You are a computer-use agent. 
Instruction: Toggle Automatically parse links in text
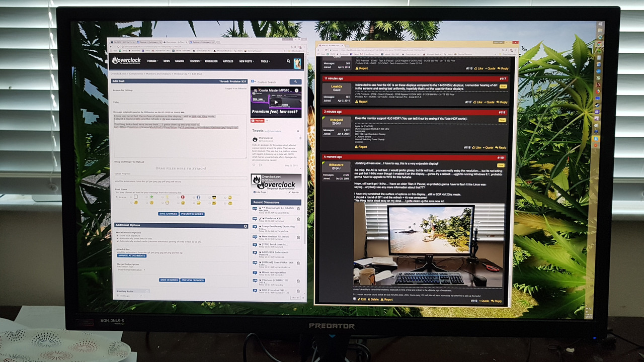pos(118,238)
